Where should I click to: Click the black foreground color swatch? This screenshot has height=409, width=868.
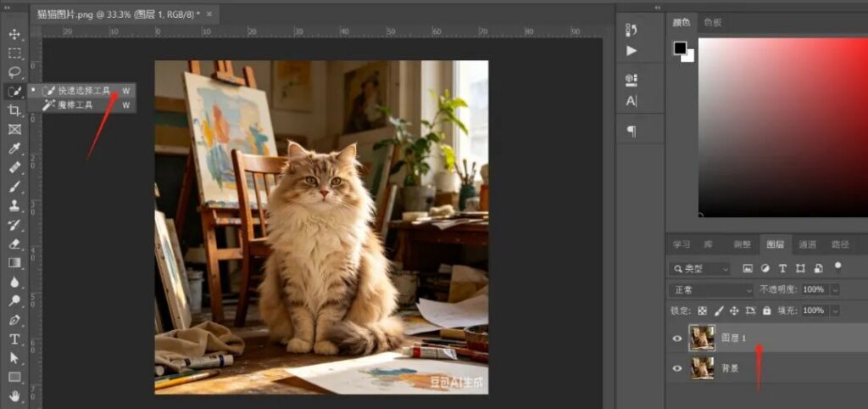680,48
